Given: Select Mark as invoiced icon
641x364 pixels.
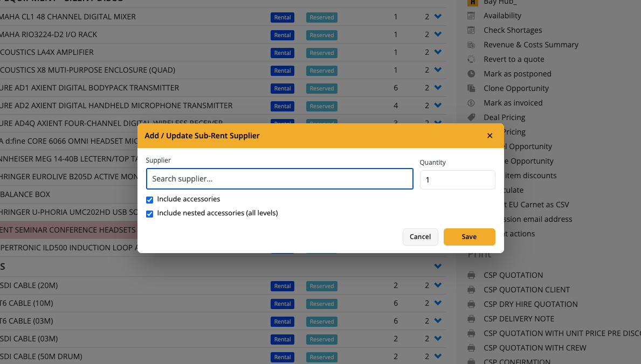Looking at the screenshot, I should (x=471, y=103).
